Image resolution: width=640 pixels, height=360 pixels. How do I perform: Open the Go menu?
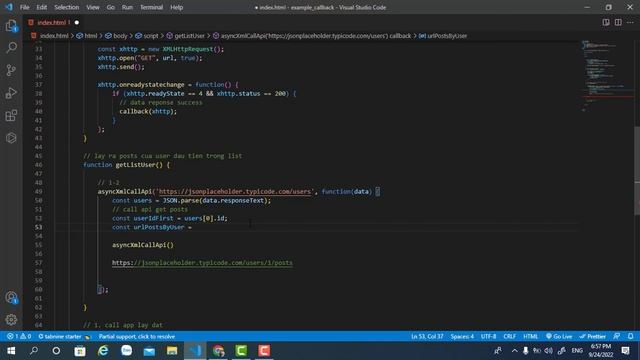(111, 7)
